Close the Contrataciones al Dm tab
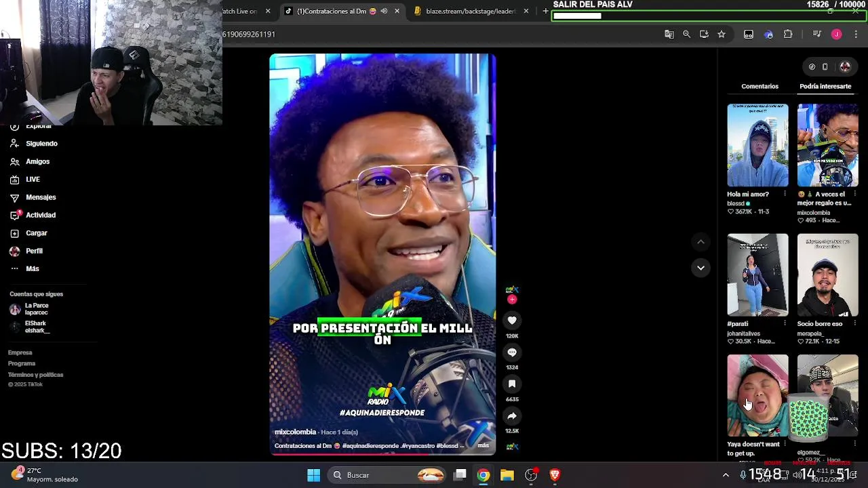868x488 pixels. pyautogui.click(x=397, y=11)
